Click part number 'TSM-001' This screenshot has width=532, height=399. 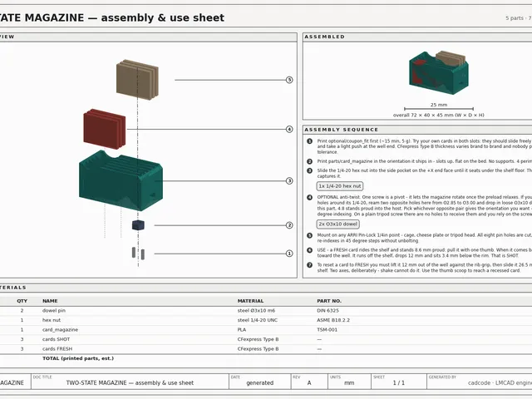327,329
